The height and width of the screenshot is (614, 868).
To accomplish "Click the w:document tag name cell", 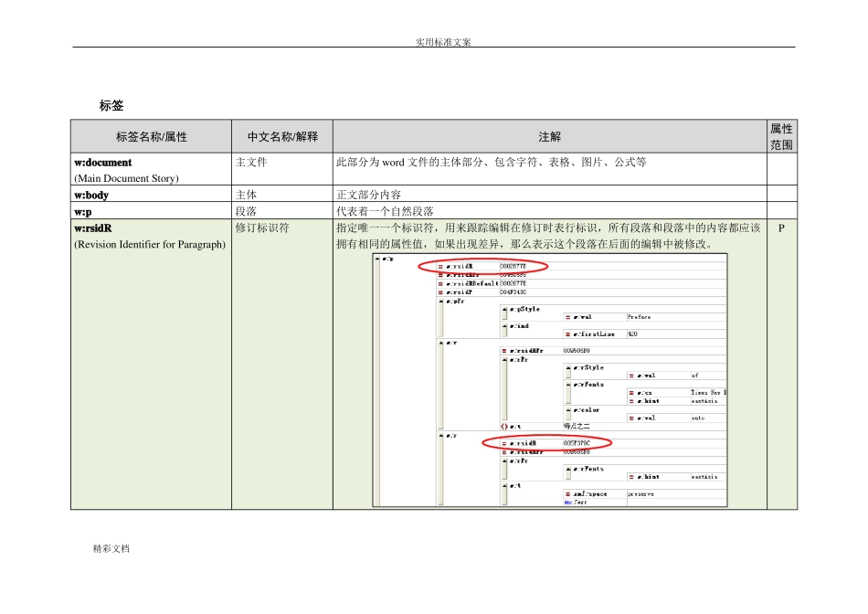I will point(103,163).
